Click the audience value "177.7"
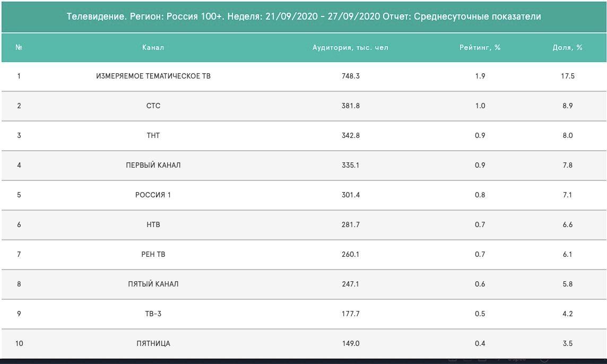 (x=351, y=314)
